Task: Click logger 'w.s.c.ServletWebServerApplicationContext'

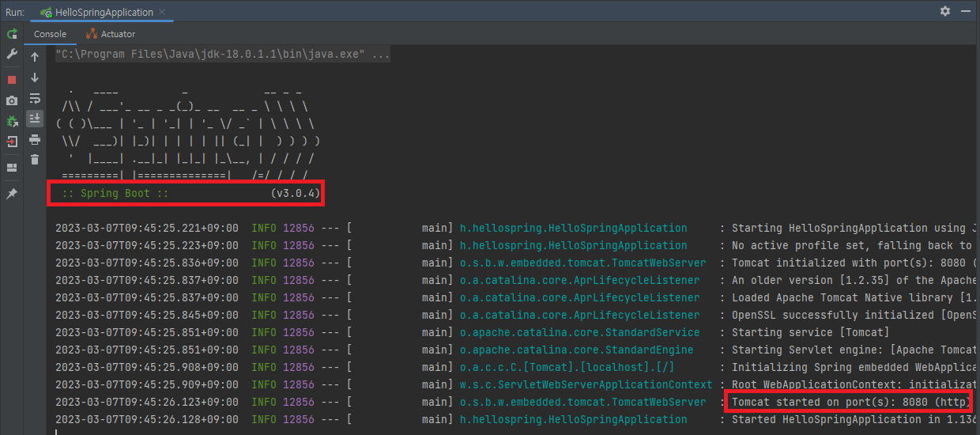Action: coord(586,384)
